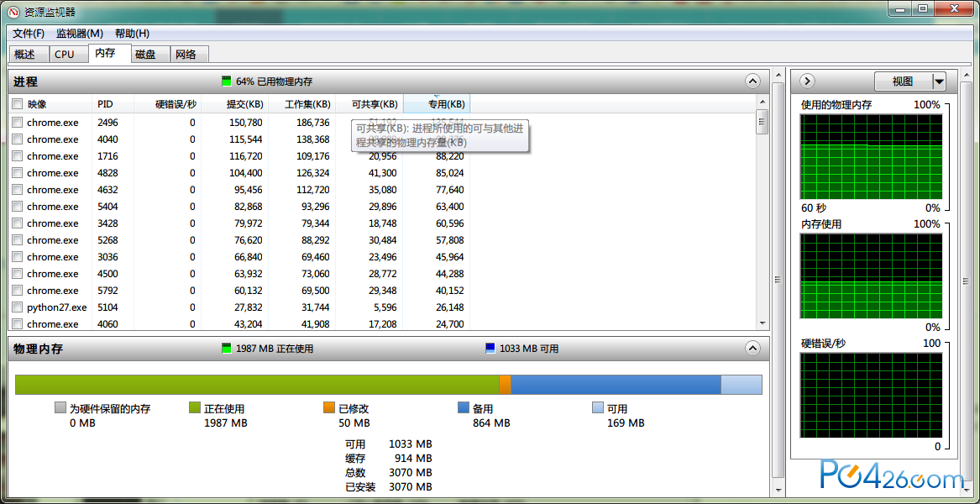Check the python27.exe PID 5104 checkbox
This screenshot has height=504, width=980.
17,307
